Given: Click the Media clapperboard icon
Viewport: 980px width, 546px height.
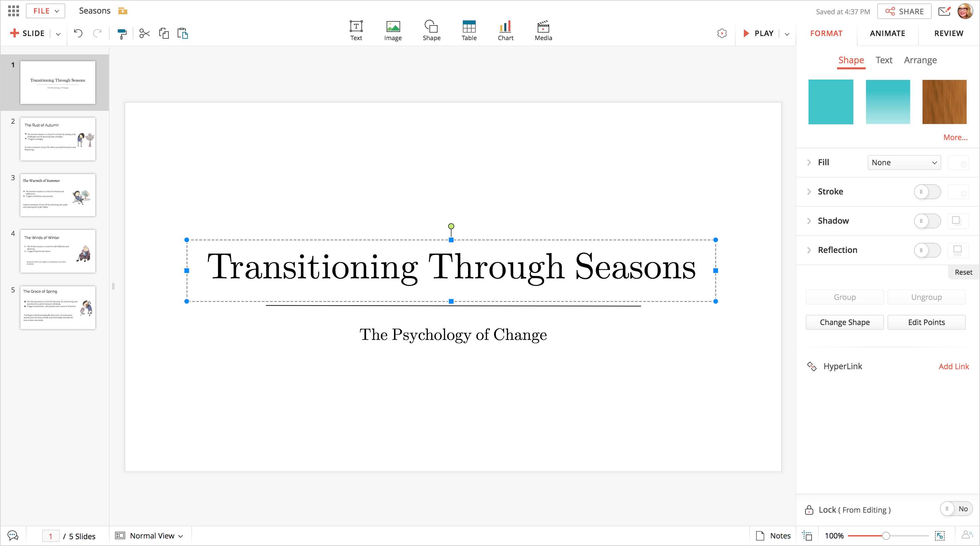Looking at the screenshot, I should tap(543, 30).
